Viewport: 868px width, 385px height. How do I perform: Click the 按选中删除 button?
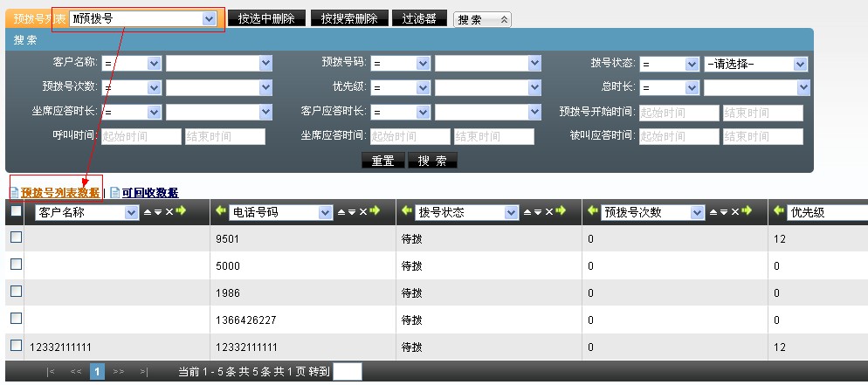266,18
